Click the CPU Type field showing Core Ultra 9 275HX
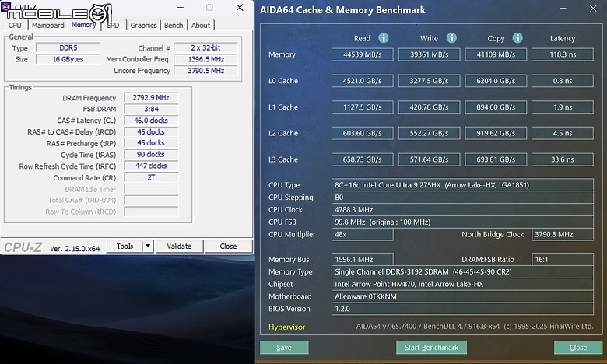 [462, 185]
